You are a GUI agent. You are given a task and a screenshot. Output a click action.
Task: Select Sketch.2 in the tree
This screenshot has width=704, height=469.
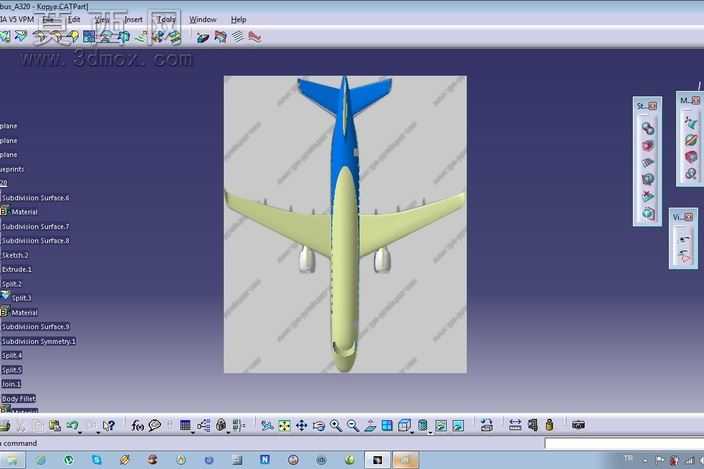(x=15, y=255)
